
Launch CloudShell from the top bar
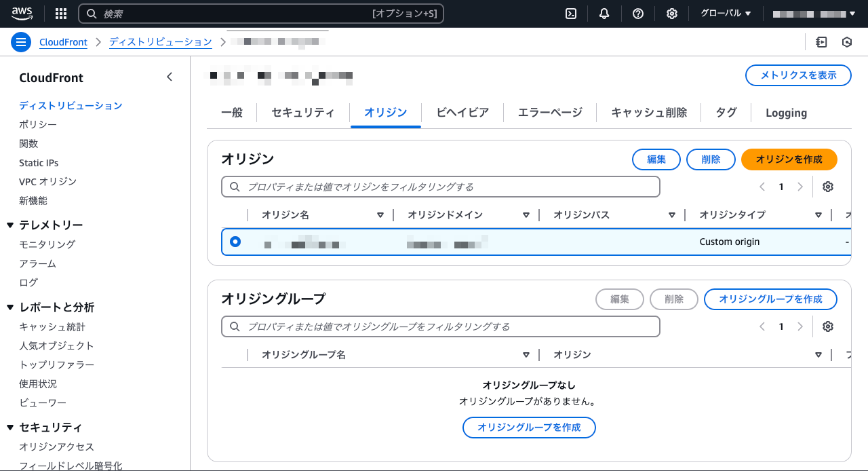click(x=571, y=14)
